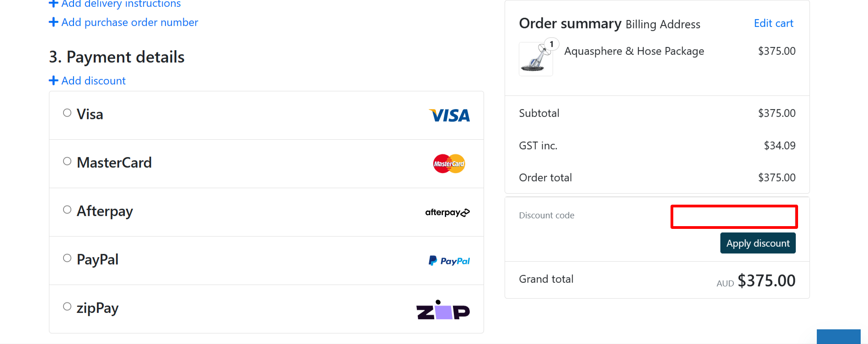Select the zipPay payment option

pyautogui.click(x=67, y=306)
